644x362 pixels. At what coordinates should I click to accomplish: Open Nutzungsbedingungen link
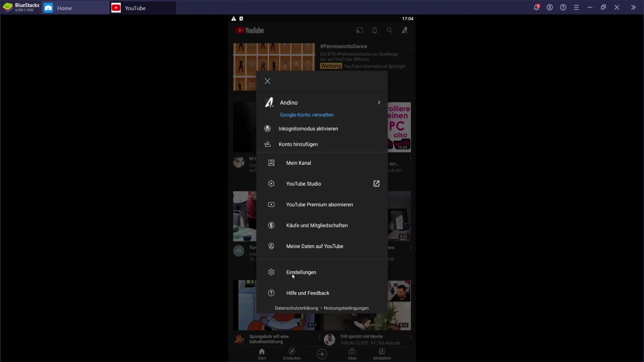(x=346, y=308)
